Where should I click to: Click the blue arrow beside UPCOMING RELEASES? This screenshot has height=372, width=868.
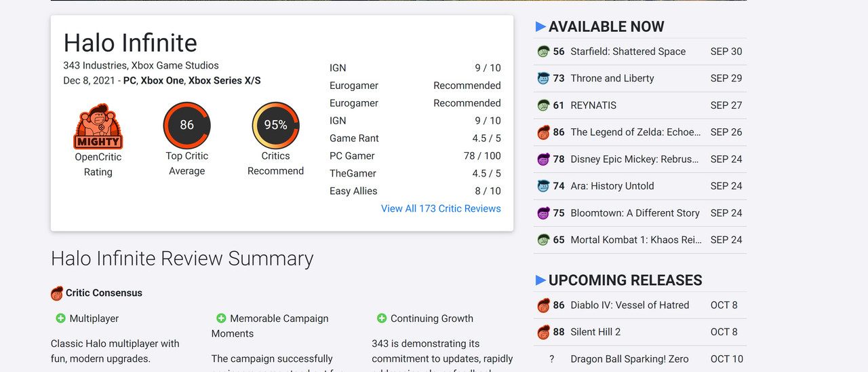coord(540,280)
